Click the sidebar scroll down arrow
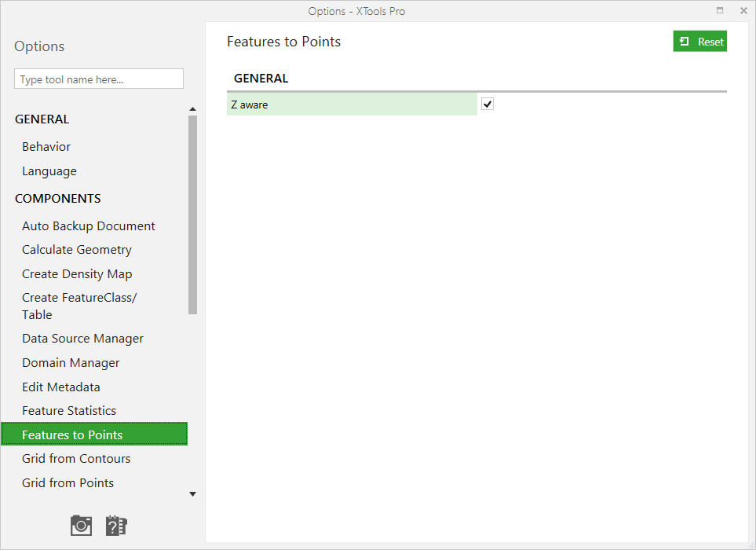Screen dimensions: 756x550 (x=193, y=494)
